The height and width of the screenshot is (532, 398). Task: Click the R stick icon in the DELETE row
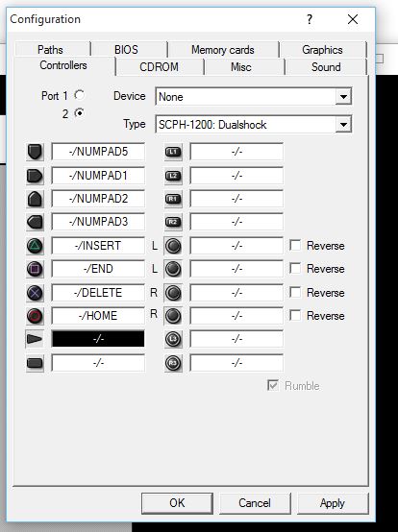click(x=173, y=293)
